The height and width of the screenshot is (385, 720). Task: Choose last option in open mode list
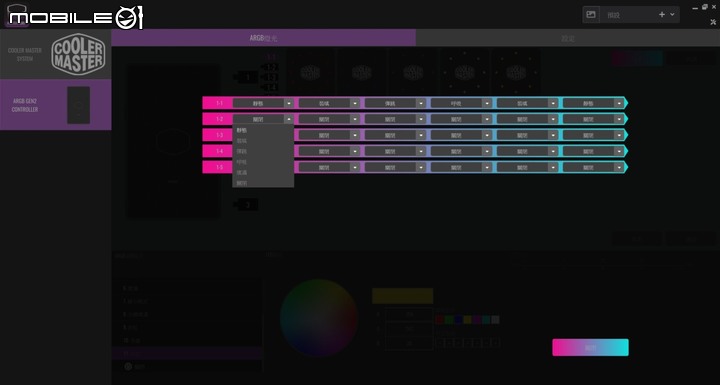click(263, 183)
